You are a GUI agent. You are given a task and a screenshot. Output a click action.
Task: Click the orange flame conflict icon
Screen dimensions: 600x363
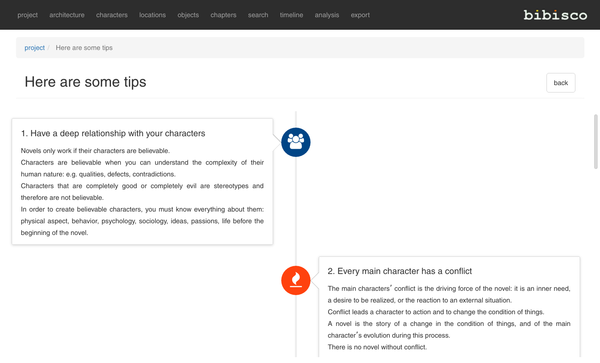coord(296,280)
